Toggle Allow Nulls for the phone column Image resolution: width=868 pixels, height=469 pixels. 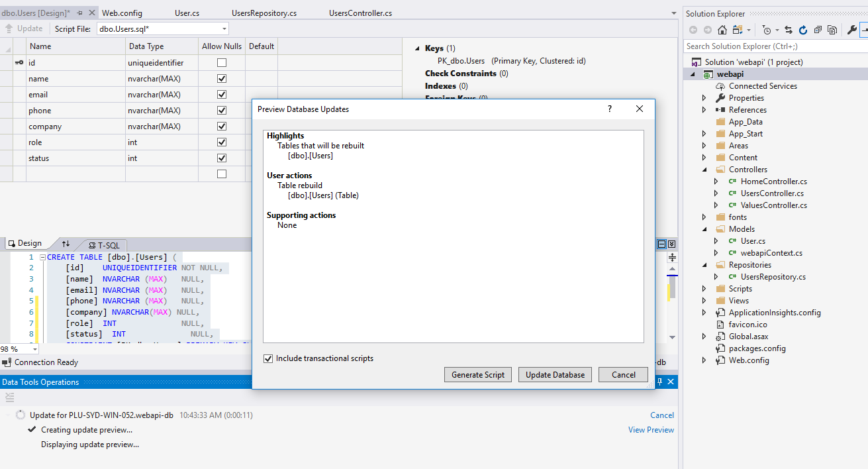[222, 111]
